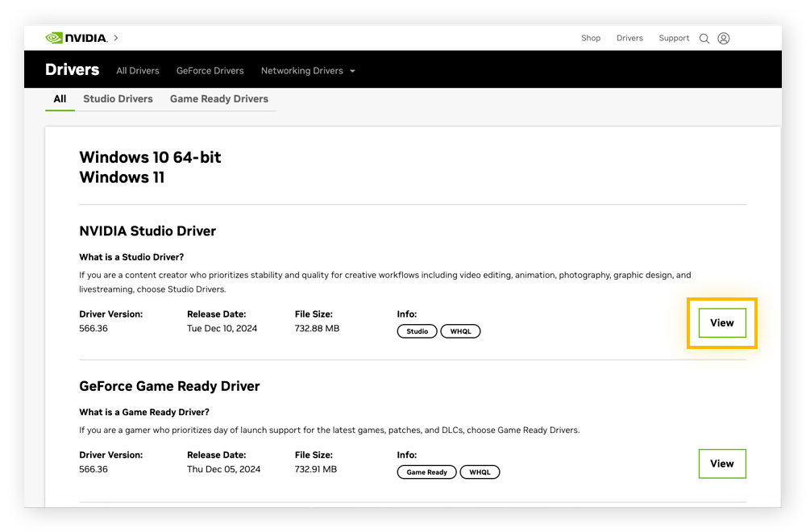This screenshot has height=532, width=806.
Task: Click View for the GeForce Game Ready Driver
Action: (x=721, y=463)
